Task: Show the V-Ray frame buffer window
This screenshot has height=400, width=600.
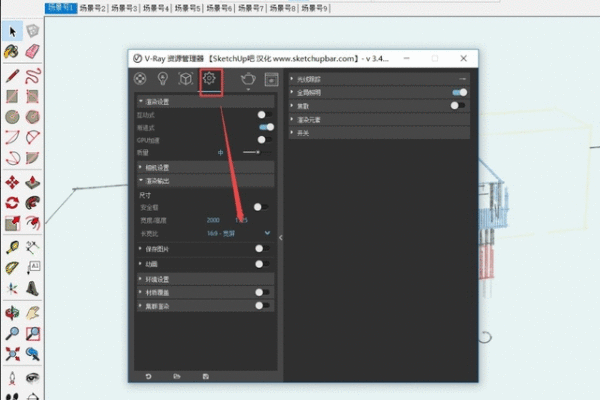Action: (270, 80)
